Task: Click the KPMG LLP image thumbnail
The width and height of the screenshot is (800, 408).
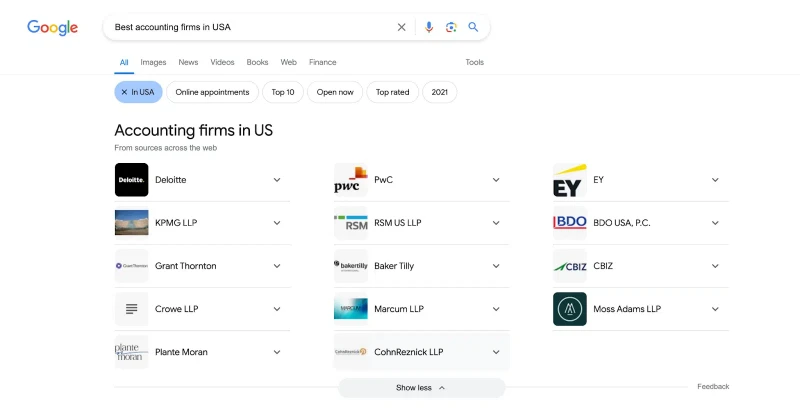Action: (132, 223)
